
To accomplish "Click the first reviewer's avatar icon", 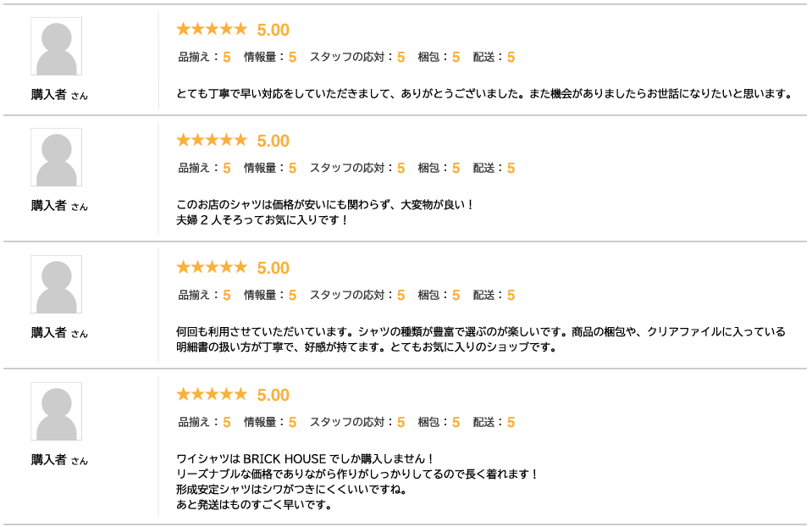I will (56, 47).
